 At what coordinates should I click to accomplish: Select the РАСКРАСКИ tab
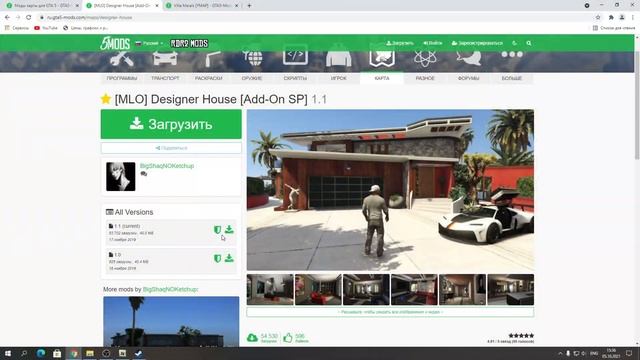click(208, 78)
